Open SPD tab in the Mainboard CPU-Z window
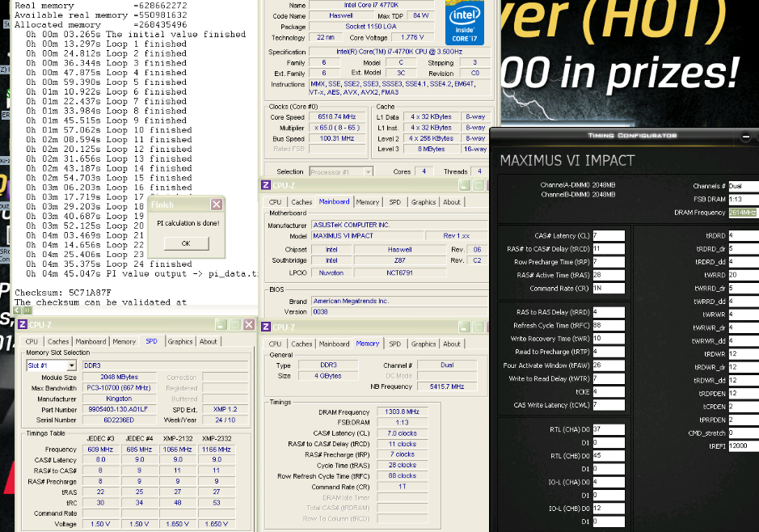759x532 pixels. (395, 202)
